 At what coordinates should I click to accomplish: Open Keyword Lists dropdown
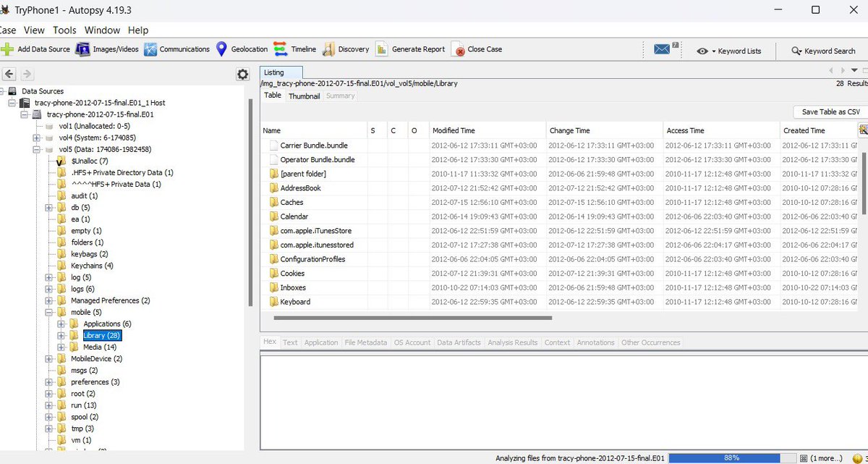pos(729,51)
